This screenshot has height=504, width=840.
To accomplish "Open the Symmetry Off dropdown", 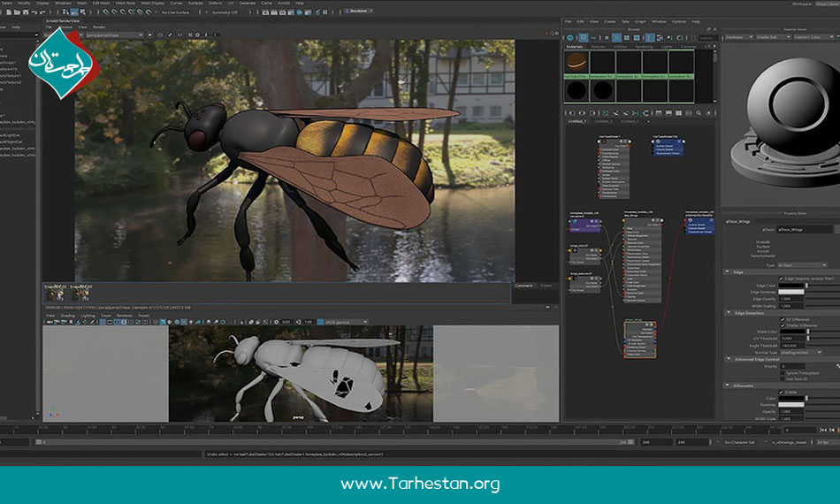I will click(x=225, y=11).
